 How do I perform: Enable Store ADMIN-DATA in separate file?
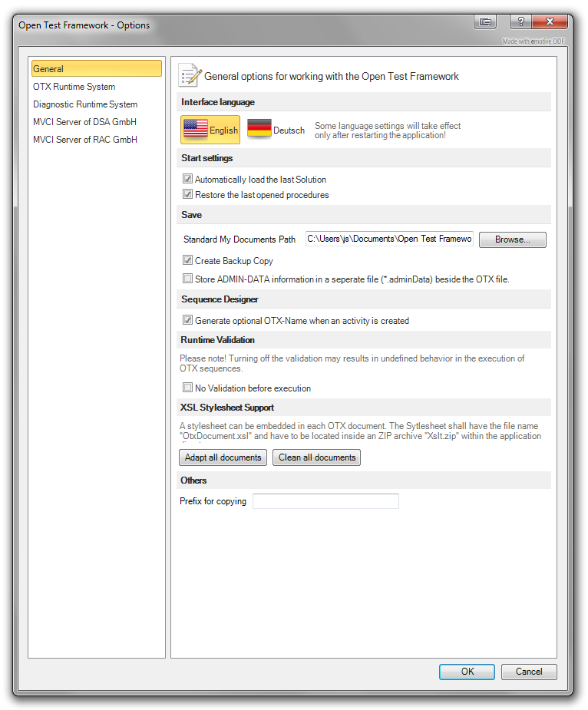(188, 279)
